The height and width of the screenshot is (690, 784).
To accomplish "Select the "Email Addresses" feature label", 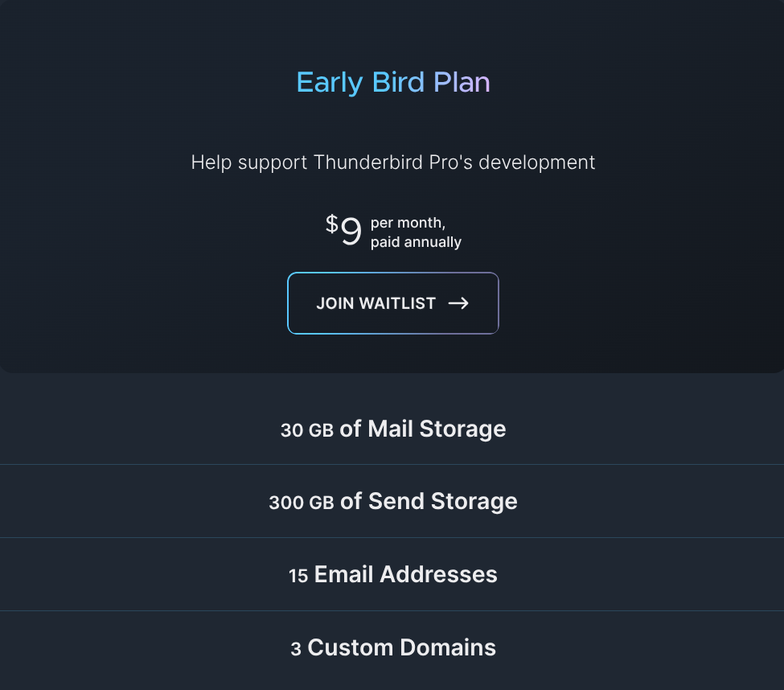I will [405, 574].
